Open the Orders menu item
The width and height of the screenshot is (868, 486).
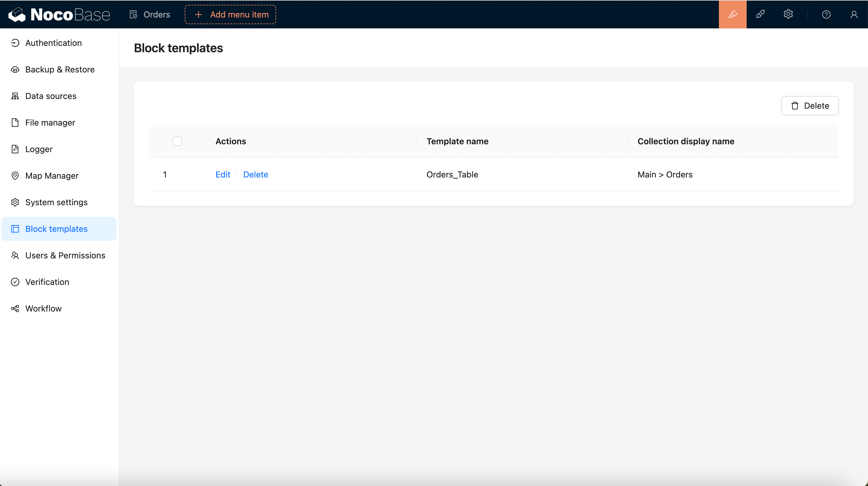tap(150, 14)
